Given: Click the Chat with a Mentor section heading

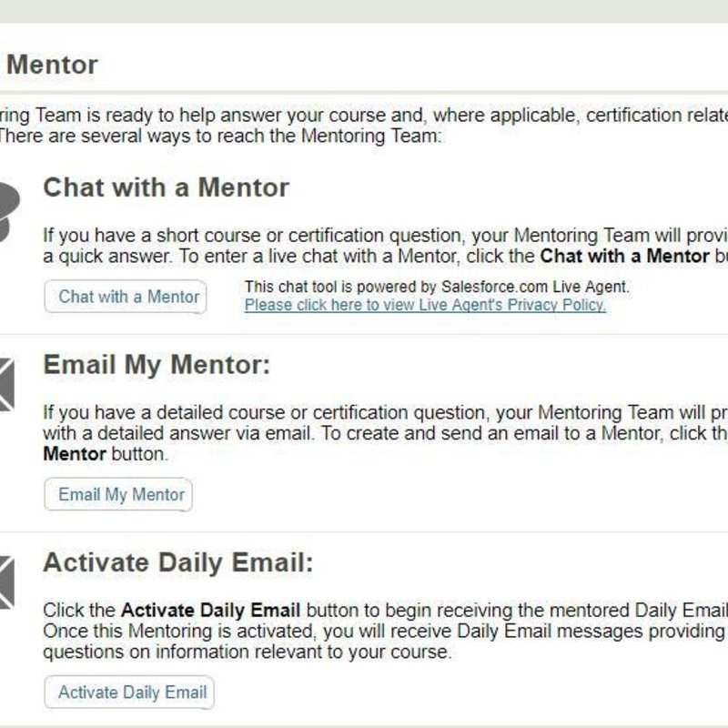Looking at the screenshot, I should (167, 187).
